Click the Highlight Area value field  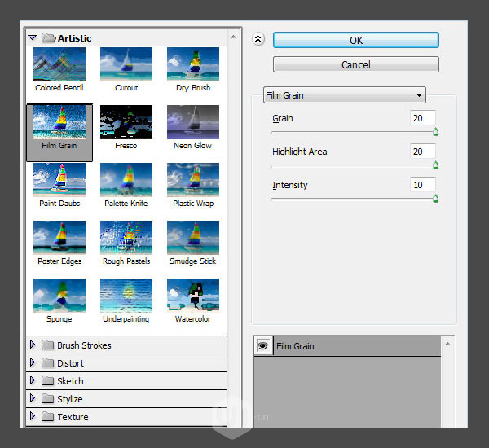click(x=422, y=152)
